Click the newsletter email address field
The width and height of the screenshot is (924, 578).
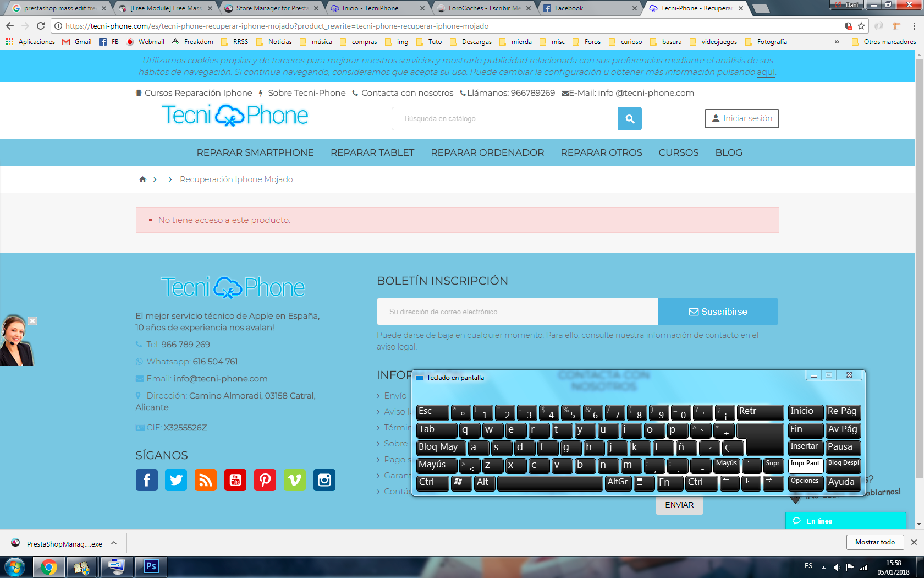[x=517, y=312]
